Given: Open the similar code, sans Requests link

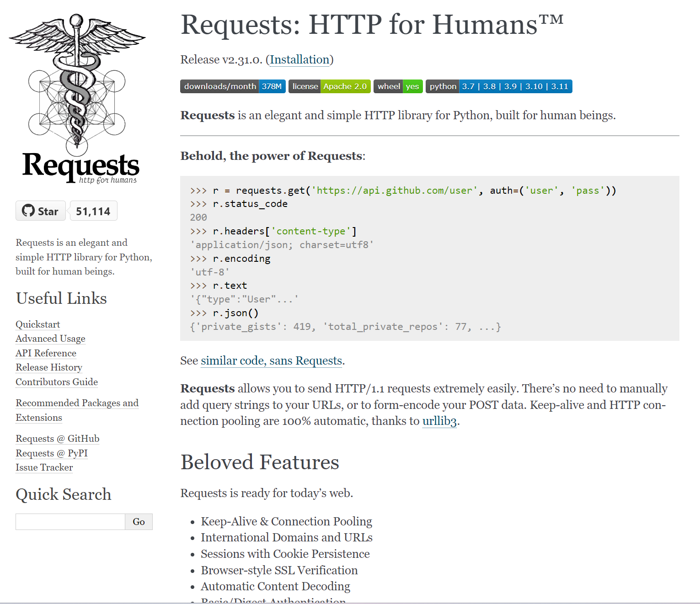Looking at the screenshot, I should click(x=271, y=361).
